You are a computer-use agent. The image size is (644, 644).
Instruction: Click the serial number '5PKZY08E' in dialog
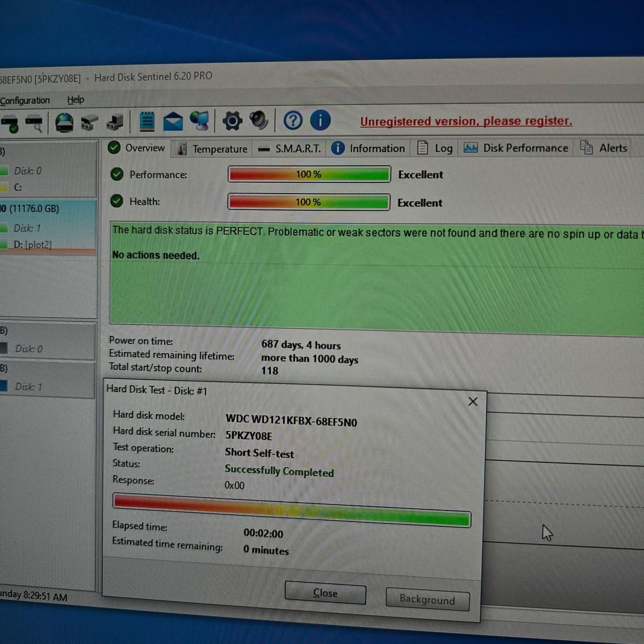[x=249, y=436]
